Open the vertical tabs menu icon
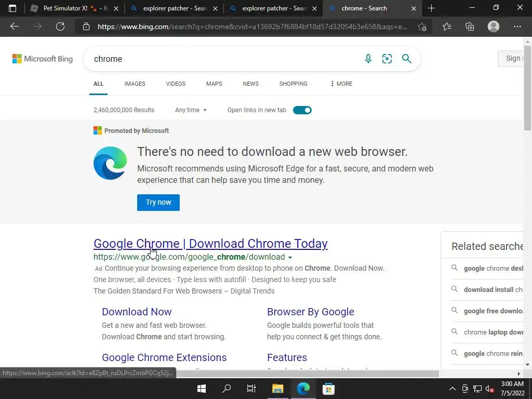The image size is (532, 399). (x=12, y=8)
